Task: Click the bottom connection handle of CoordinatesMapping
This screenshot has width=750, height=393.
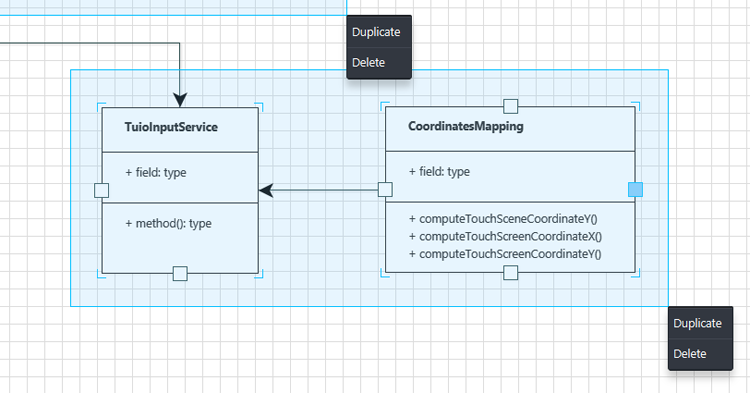Action: (x=510, y=273)
